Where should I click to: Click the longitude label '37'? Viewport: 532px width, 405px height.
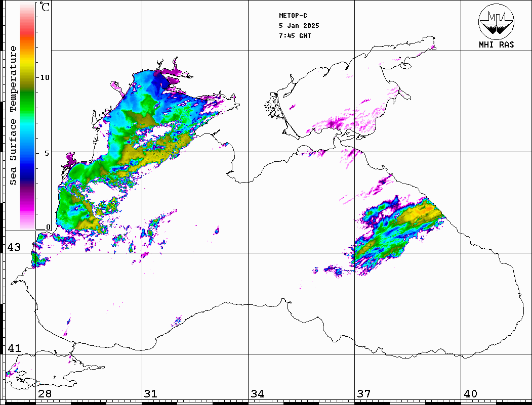point(364,394)
